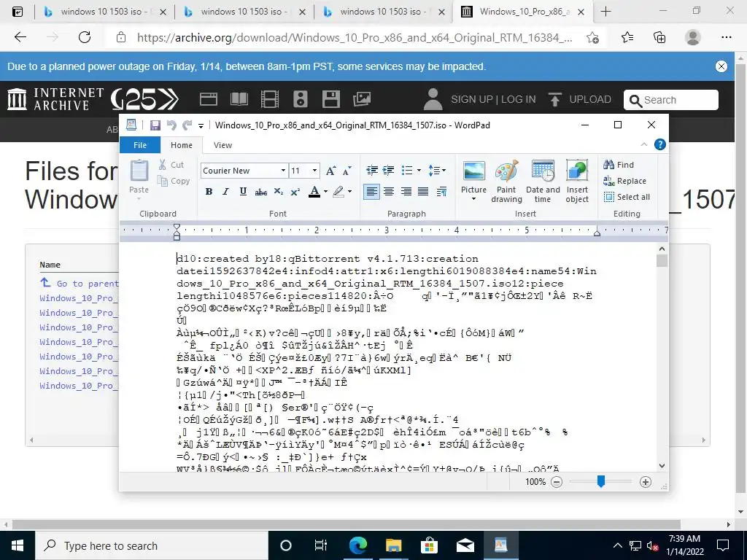Apply the text color A button

point(314,192)
